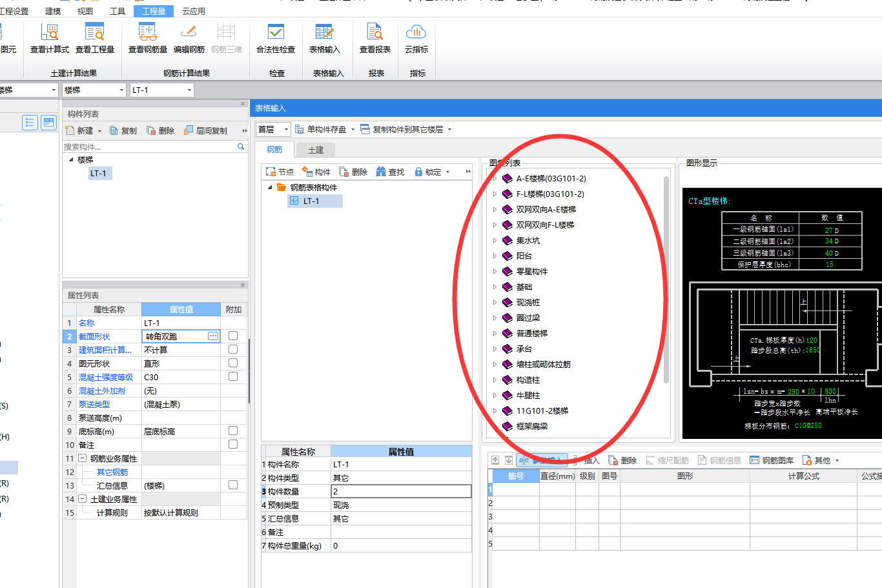Switch to the 钢筋 tab
This screenshot has width=882, height=588.
tap(274, 150)
